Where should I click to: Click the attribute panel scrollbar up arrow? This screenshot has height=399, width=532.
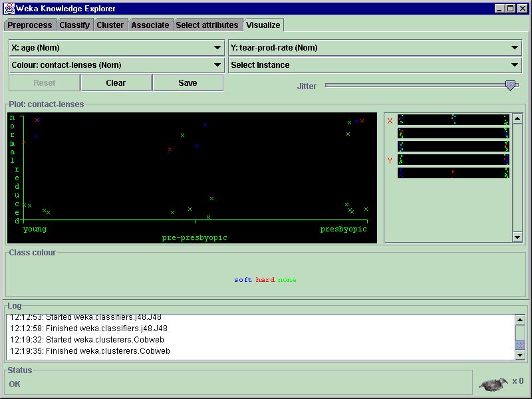pos(517,119)
